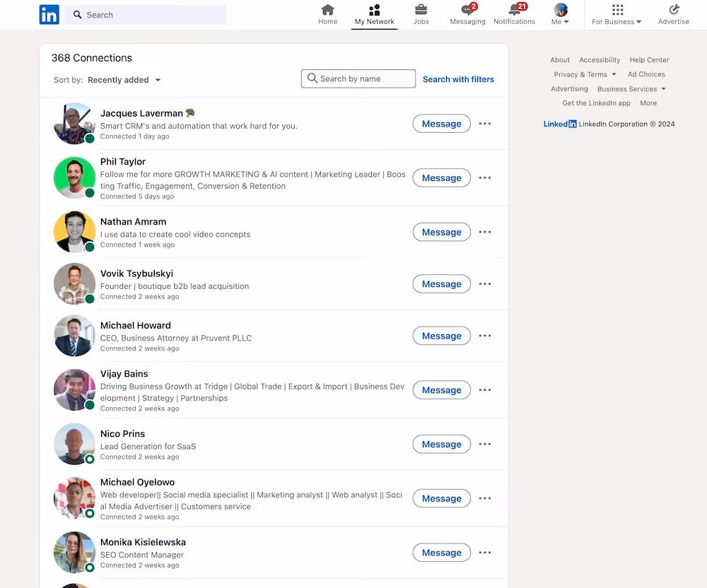Image resolution: width=707 pixels, height=588 pixels.
Task: Open the About footer link
Action: [559, 60]
